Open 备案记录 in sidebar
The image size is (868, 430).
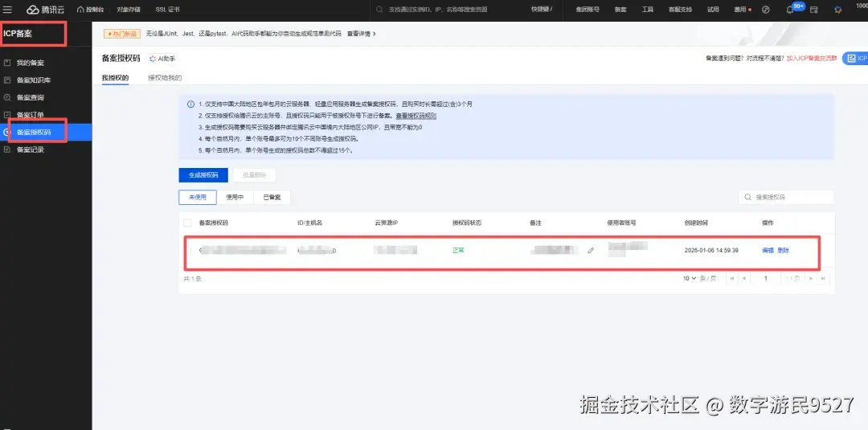31,149
